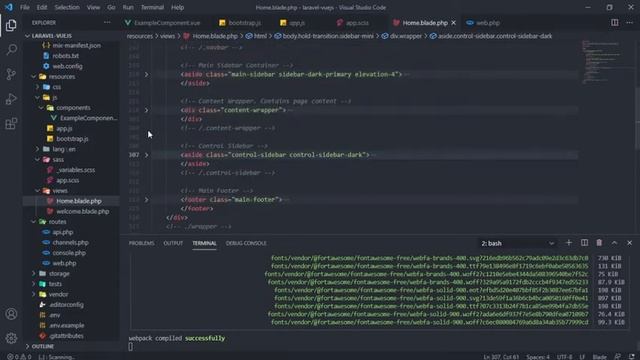Collapse the LARAVEL-VUEJS root folder
Screen dimensions: 640x360
click(x=27, y=36)
